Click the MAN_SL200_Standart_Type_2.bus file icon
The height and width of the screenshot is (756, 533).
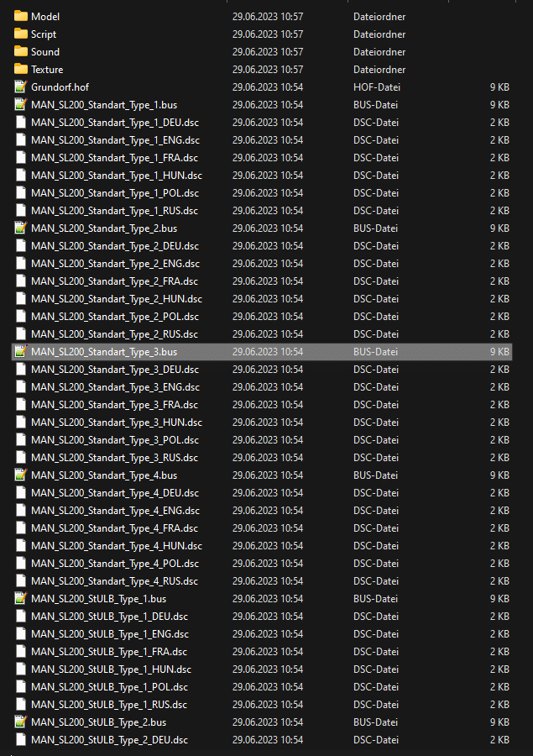coord(21,228)
